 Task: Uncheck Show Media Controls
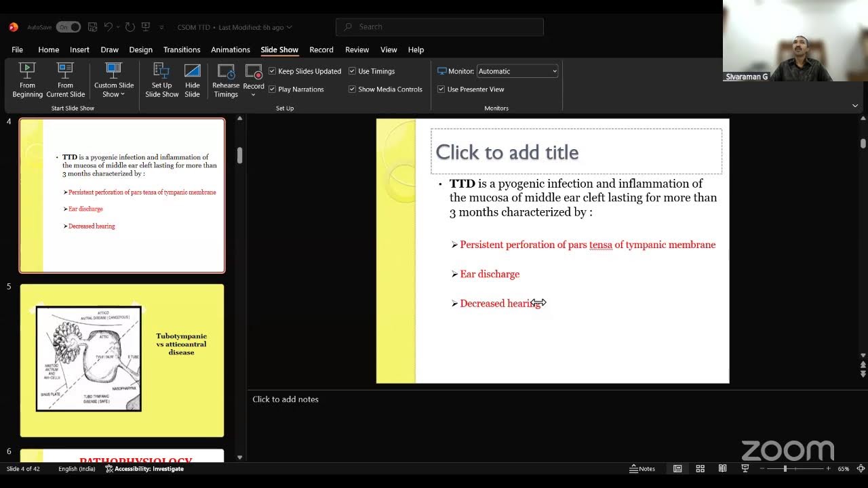pyautogui.click(x=352, y=89)
